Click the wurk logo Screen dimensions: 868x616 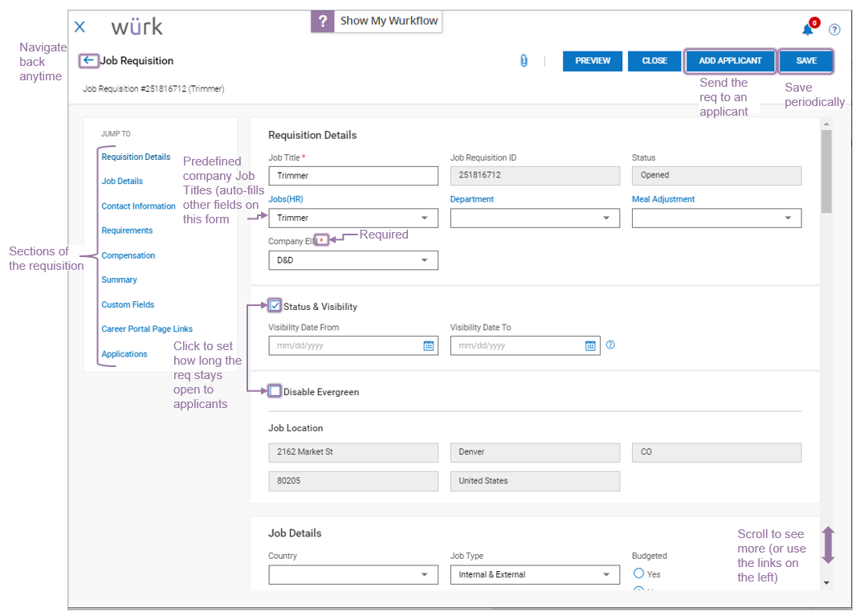(137, 27)
